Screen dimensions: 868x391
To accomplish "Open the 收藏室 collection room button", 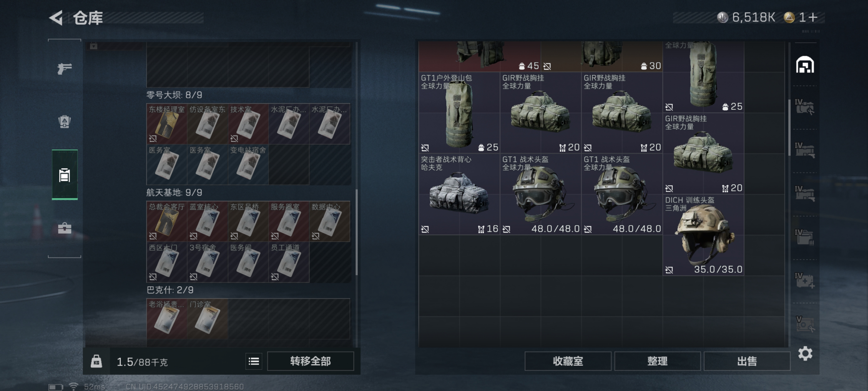I will 568,361.
